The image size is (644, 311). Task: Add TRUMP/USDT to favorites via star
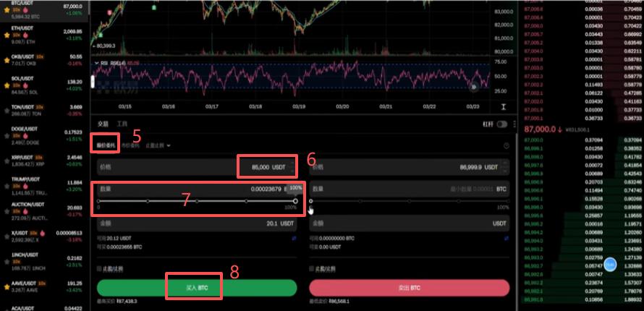(x=7, y=187)
